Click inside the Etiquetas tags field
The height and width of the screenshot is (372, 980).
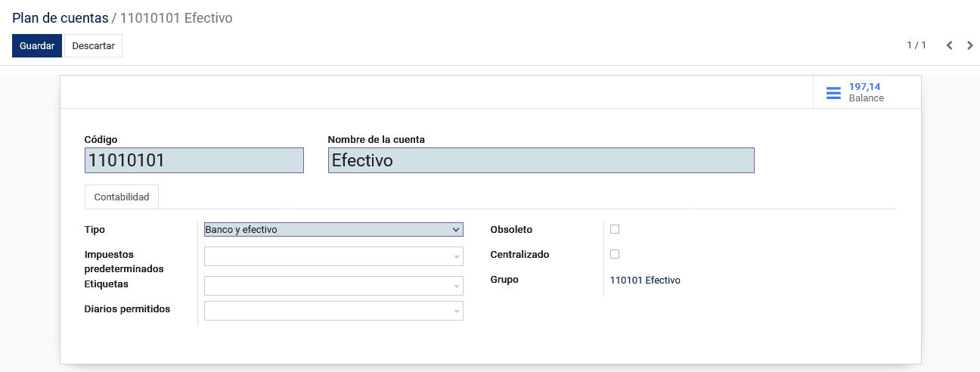click(x=328, y=286)
